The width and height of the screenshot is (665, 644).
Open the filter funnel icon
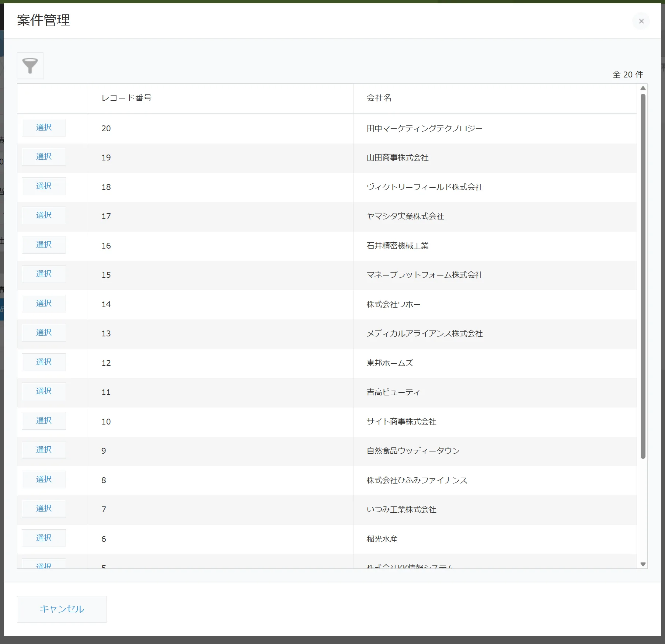(x=30, y=66)
